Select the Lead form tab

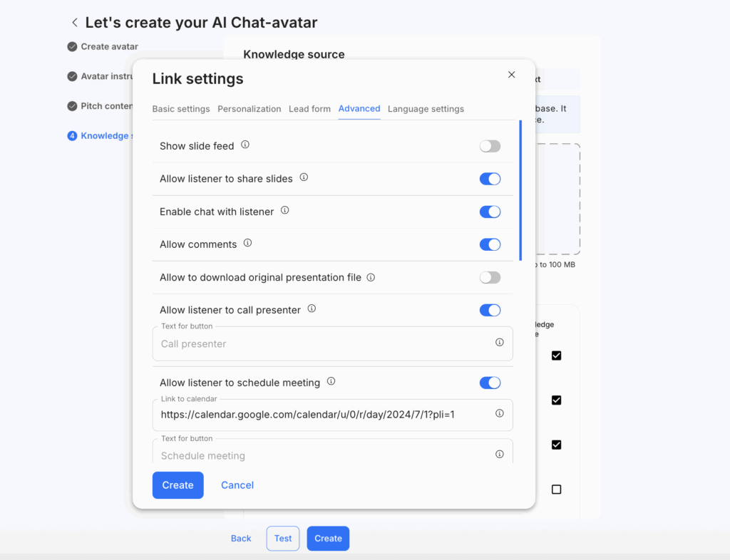point(309,109)
